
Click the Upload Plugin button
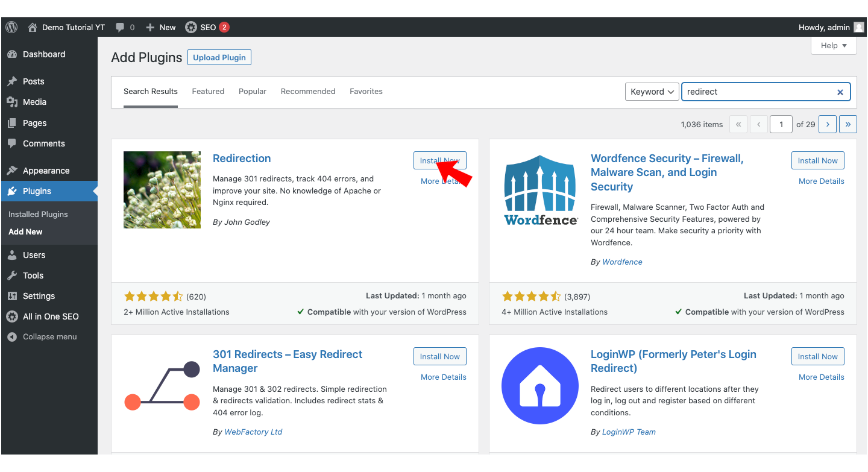pyautogui.click(x=219, y=57)
